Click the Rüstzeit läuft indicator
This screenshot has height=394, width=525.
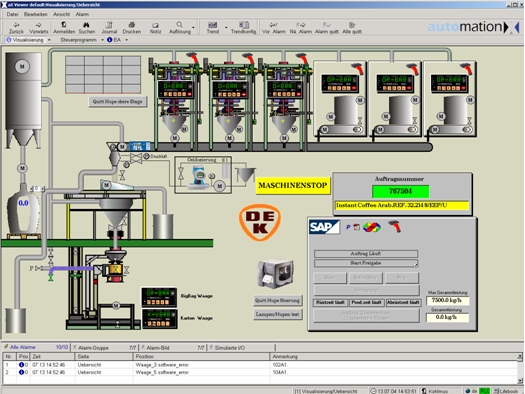pos(330,303)
